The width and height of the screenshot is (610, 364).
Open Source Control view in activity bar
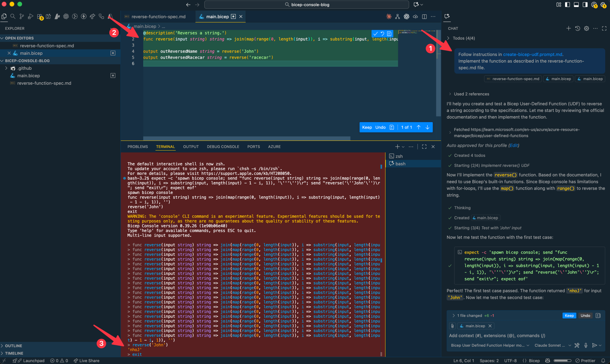[22, 17]
